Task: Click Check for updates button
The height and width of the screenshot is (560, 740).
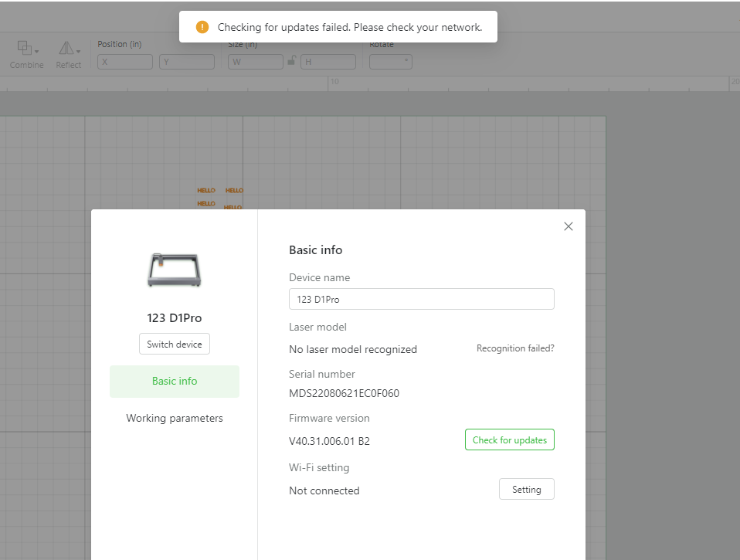Action: 509,440
